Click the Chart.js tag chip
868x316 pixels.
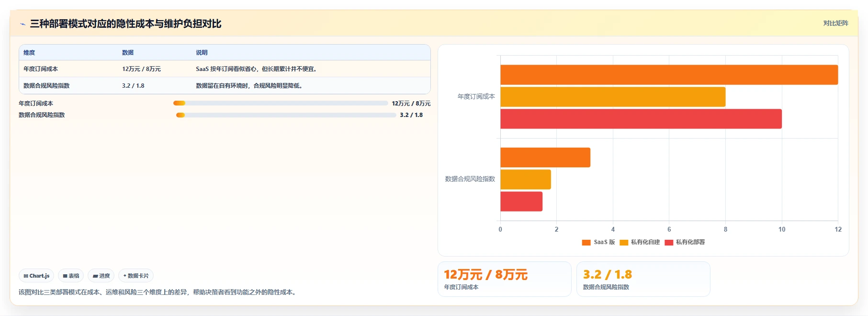click(36, 276)
